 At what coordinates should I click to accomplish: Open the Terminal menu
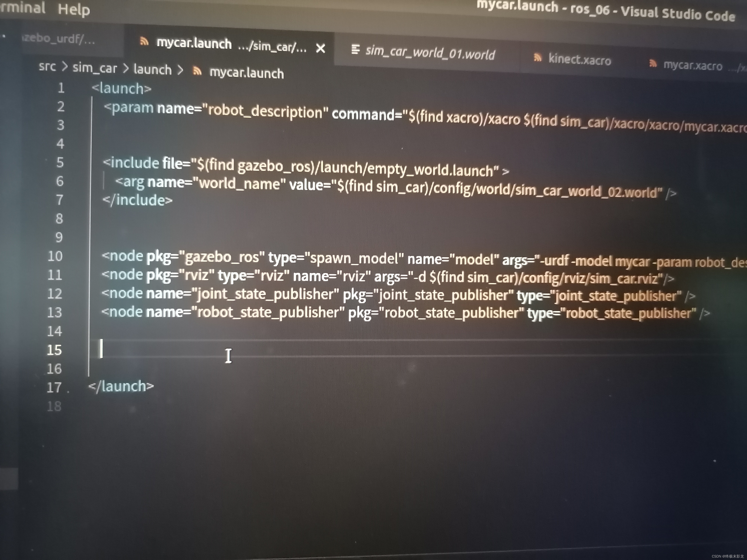click(22, 7)
